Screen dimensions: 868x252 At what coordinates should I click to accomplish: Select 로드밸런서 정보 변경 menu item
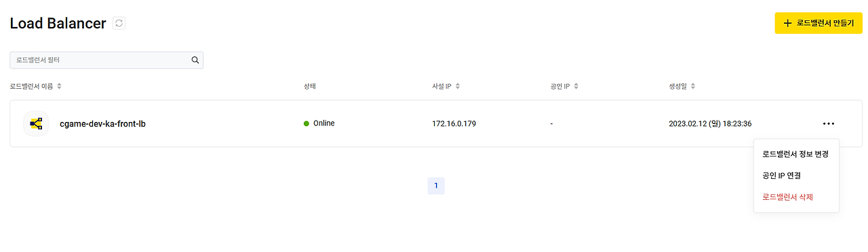(796, 154)
